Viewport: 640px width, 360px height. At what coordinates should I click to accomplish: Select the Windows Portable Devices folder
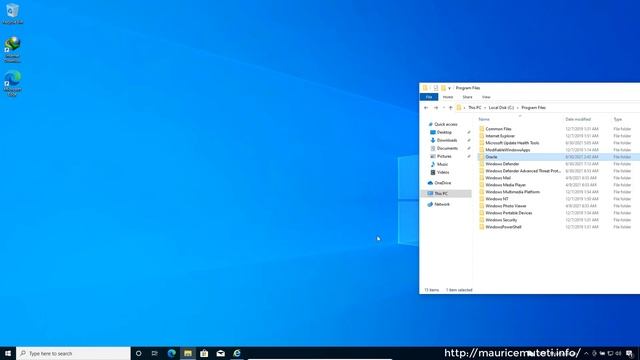click(x=509, y=213)
